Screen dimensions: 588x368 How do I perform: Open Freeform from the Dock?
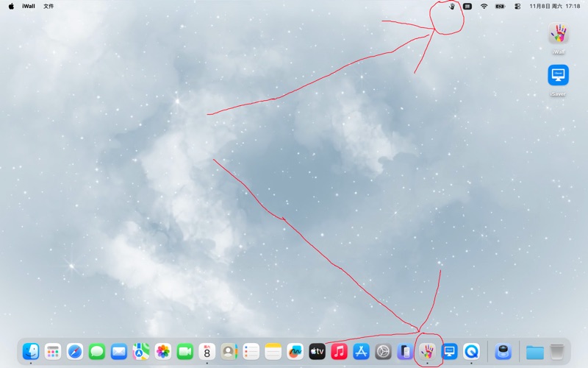(295, 352)
